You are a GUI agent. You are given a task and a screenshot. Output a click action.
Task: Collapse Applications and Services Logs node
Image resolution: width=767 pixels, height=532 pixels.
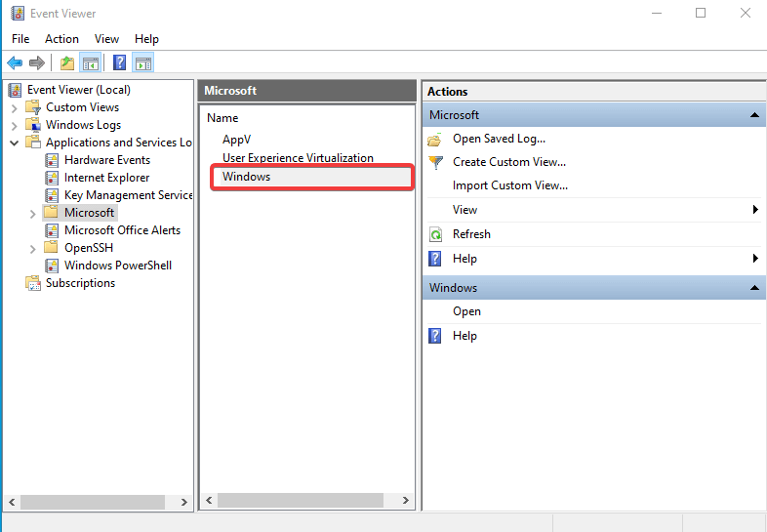click(15, 143)
